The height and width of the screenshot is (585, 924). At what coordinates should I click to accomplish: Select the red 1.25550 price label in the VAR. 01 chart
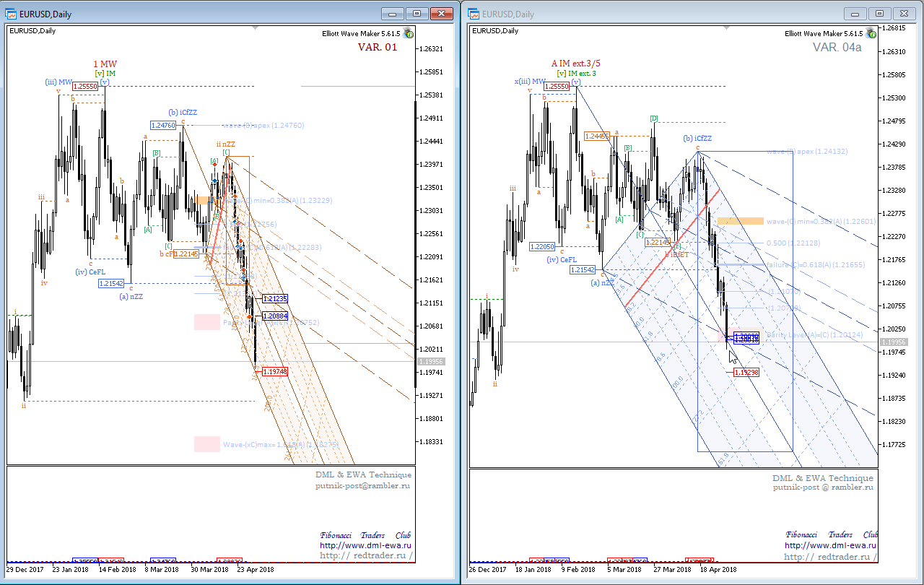pyautogui.click(x=84, y=86)
